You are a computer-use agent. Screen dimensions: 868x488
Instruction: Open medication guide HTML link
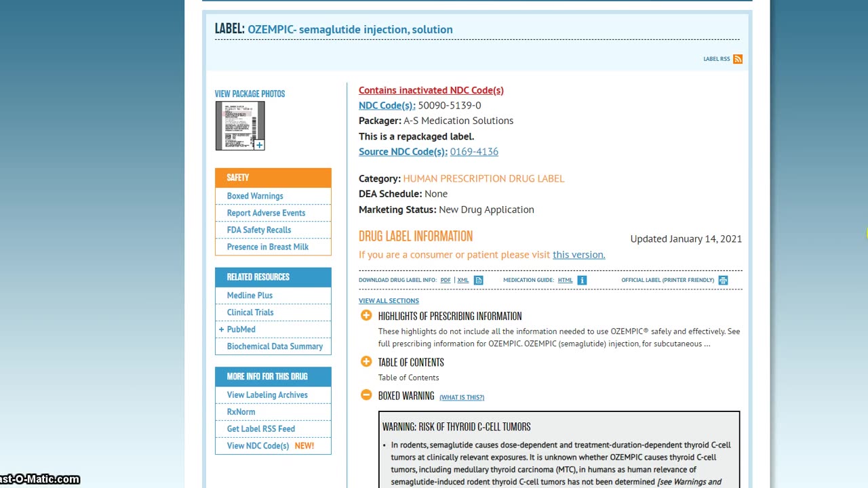pyautogui.click(x=566, y=280)
